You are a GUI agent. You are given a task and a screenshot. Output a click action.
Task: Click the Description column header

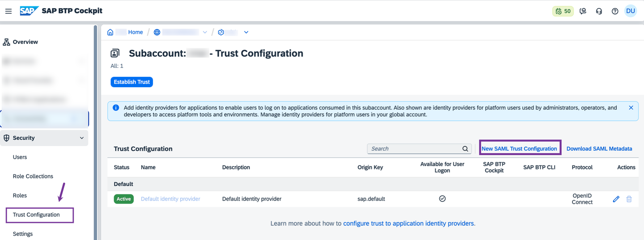[x=236, y=168]
